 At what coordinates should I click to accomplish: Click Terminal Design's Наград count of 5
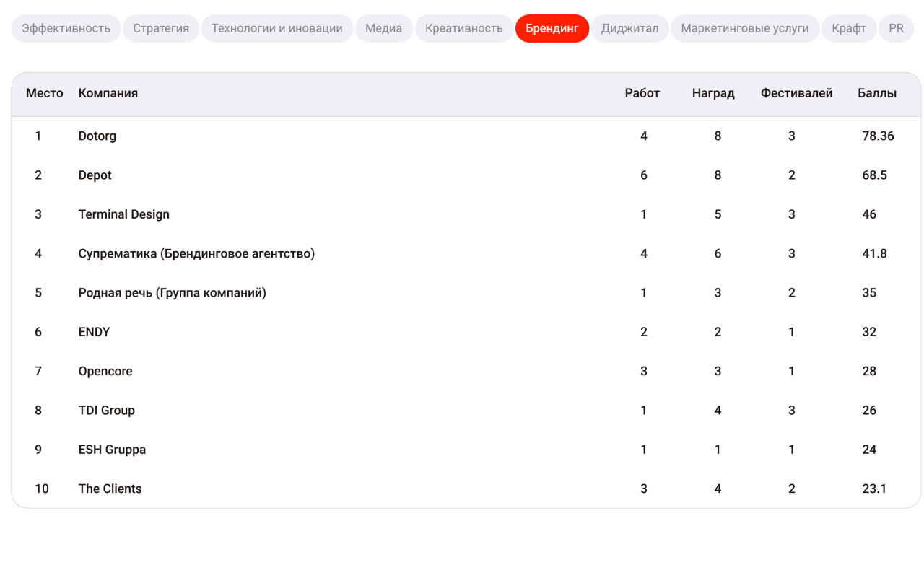point(718,214)
